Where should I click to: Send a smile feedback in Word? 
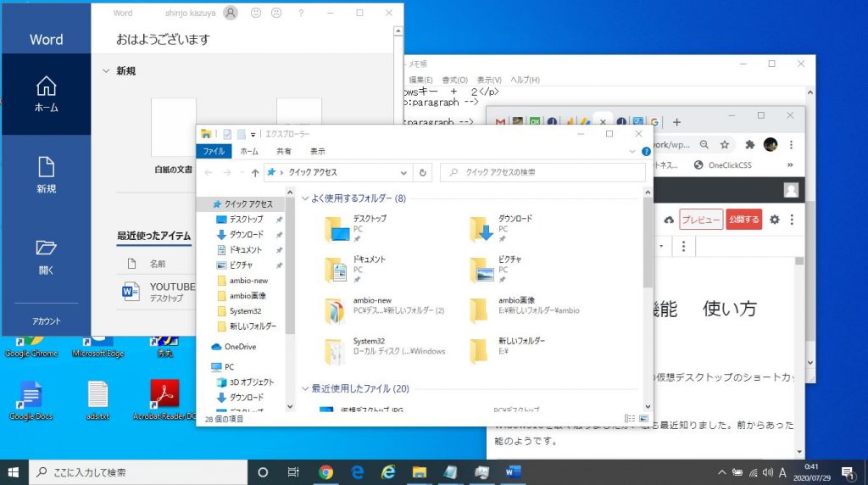[256, 13]
